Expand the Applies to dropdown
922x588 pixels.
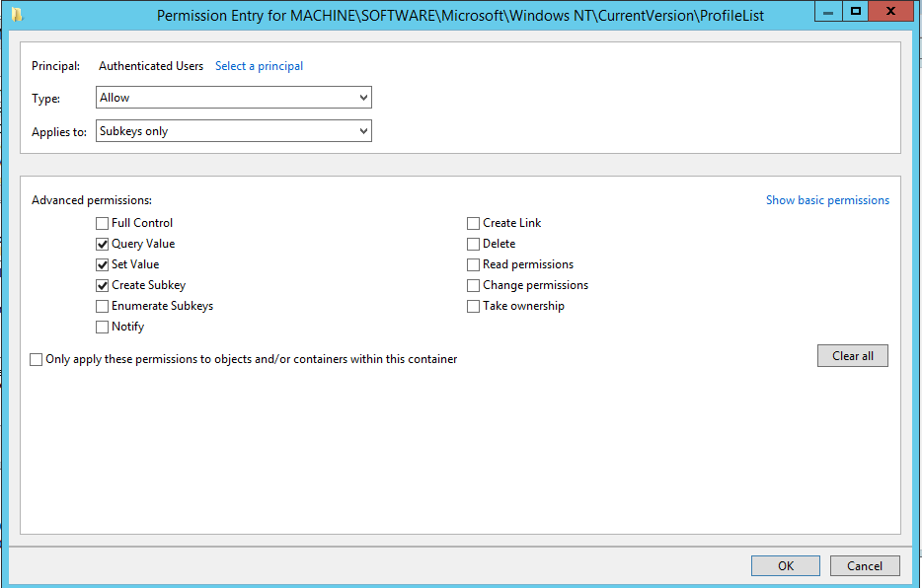coord(233,131)
